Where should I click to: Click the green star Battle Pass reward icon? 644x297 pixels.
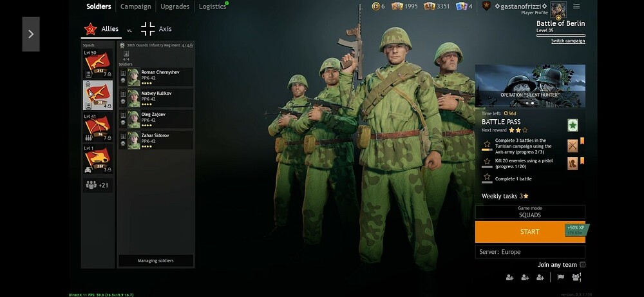[573, 125]
